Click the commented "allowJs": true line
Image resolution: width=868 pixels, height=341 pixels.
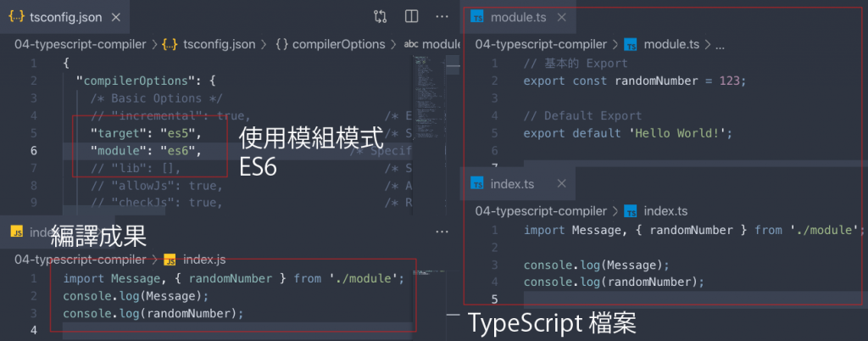[157, 185]
